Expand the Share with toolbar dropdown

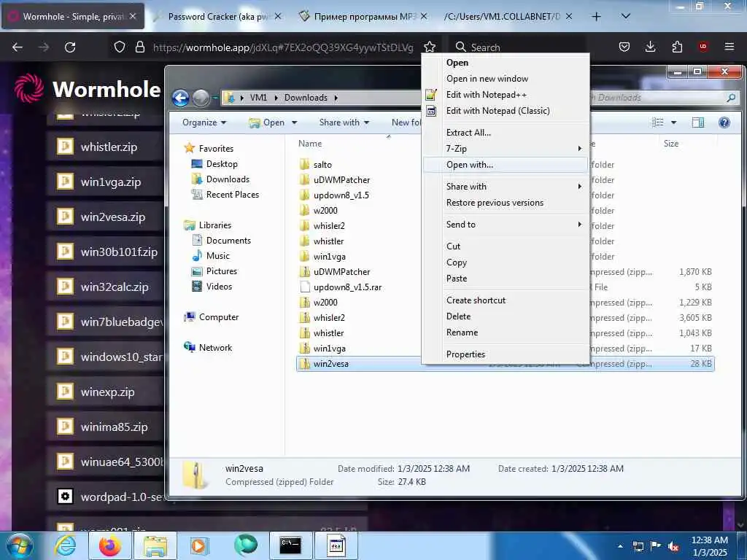coord(344,122)
